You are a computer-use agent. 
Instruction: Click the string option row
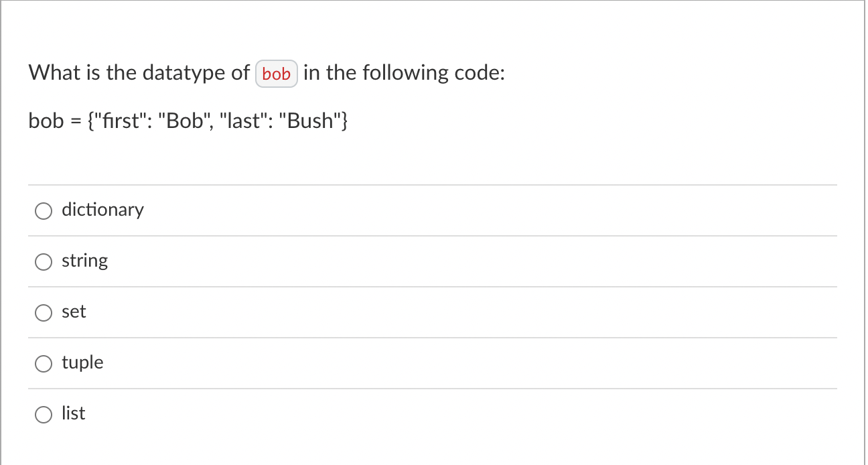(x=434, y=261)
